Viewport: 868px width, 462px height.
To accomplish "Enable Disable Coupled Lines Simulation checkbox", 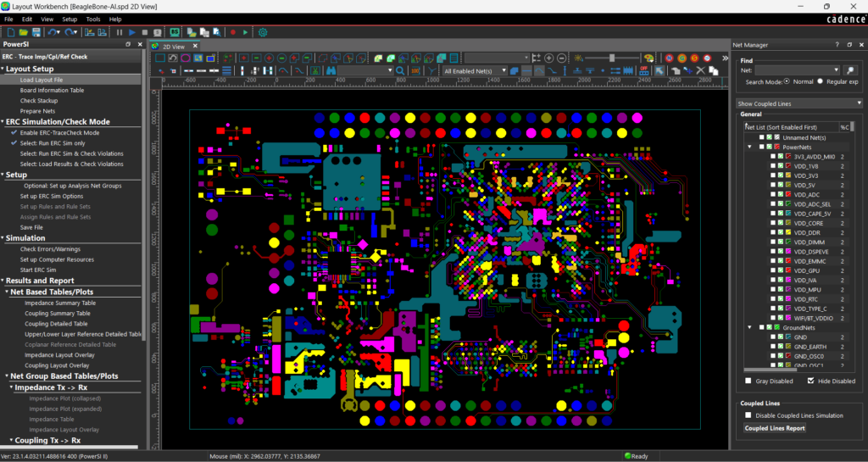I will point(748,415).
